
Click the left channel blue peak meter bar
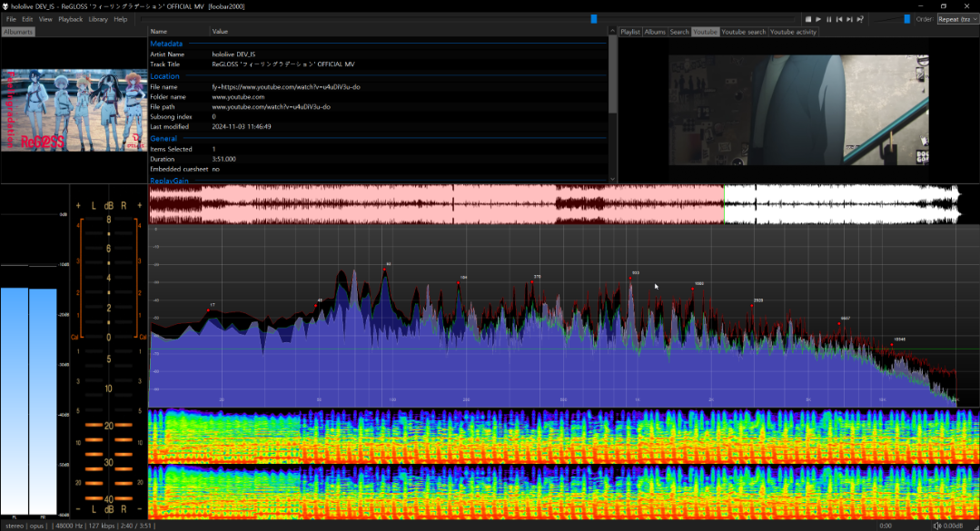[x=15, y=401]
